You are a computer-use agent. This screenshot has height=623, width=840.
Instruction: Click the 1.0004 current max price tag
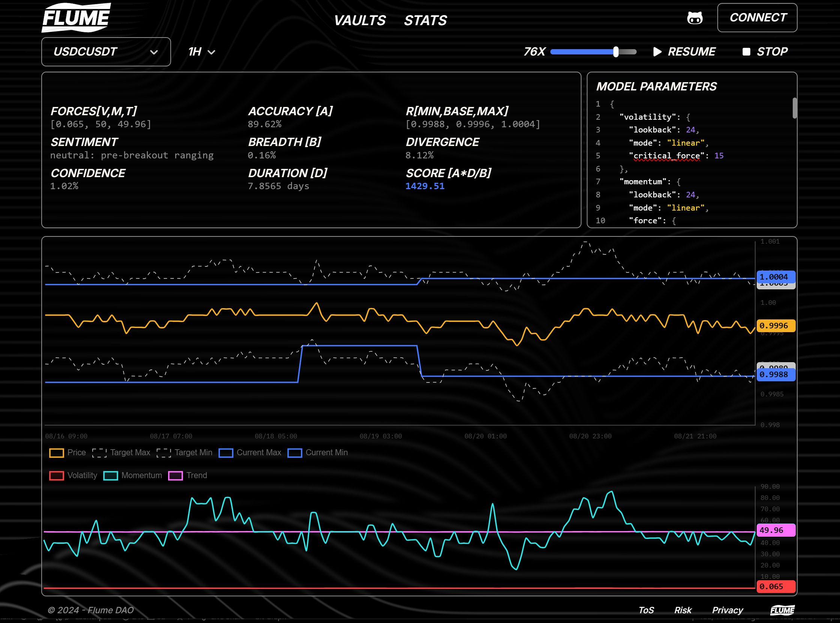pyautogui.click(x=776, y=277)
